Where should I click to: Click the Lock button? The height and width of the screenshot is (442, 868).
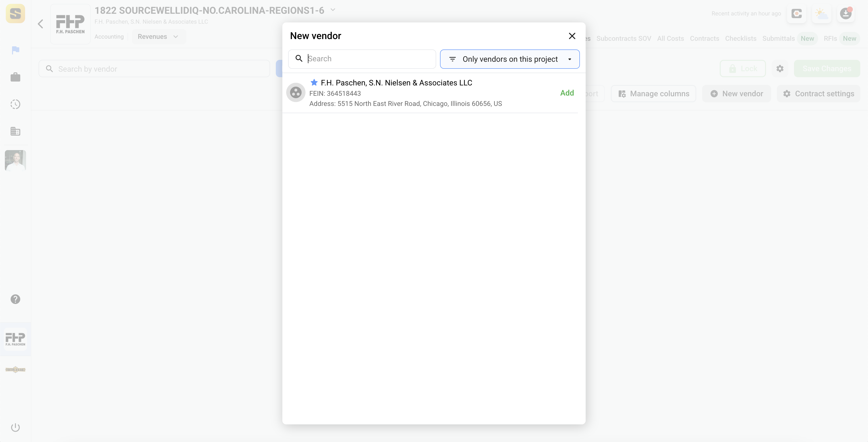point(743,69)
